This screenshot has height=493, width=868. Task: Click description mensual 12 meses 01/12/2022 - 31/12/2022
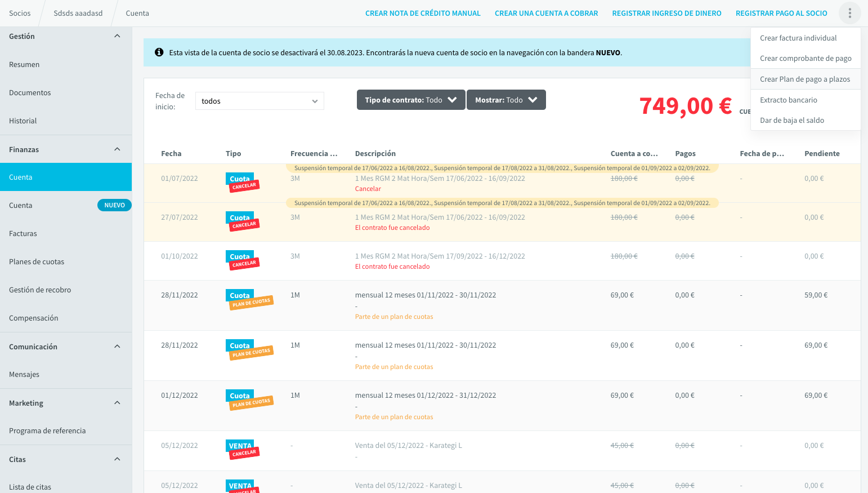click(426, 395)
